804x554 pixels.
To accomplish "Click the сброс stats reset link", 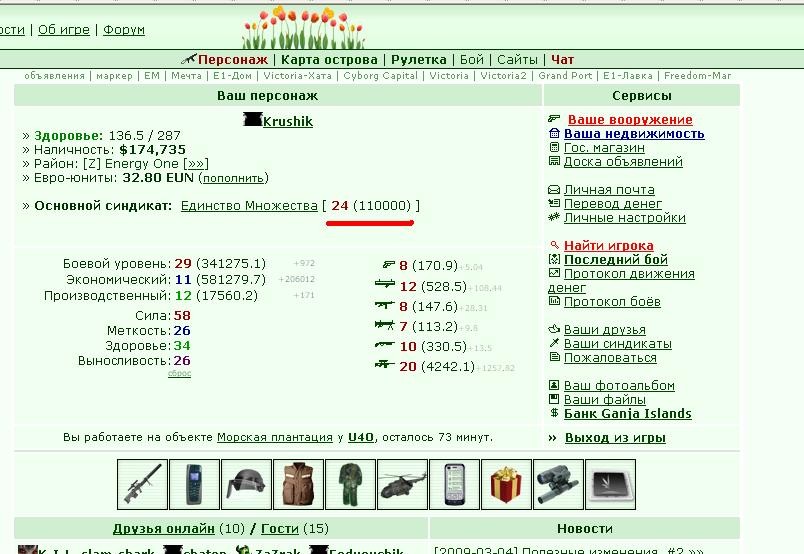I will pos(179,373).
